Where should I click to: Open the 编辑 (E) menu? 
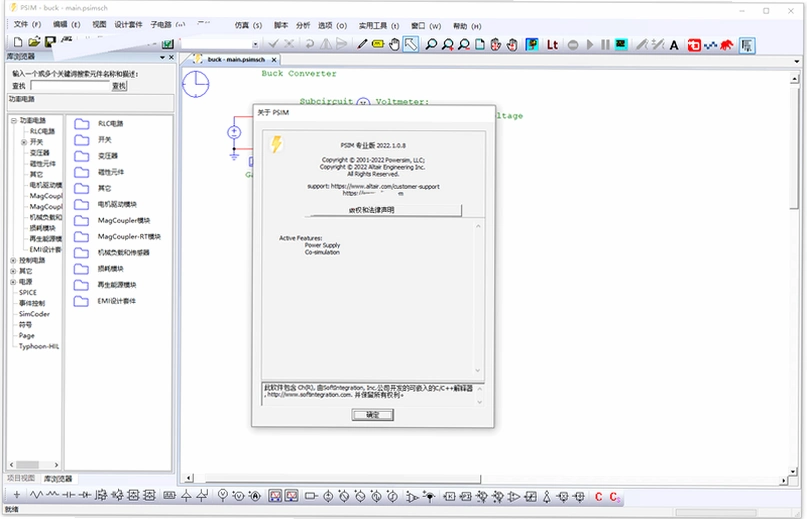pyautogui.click(x=66, y=24)
